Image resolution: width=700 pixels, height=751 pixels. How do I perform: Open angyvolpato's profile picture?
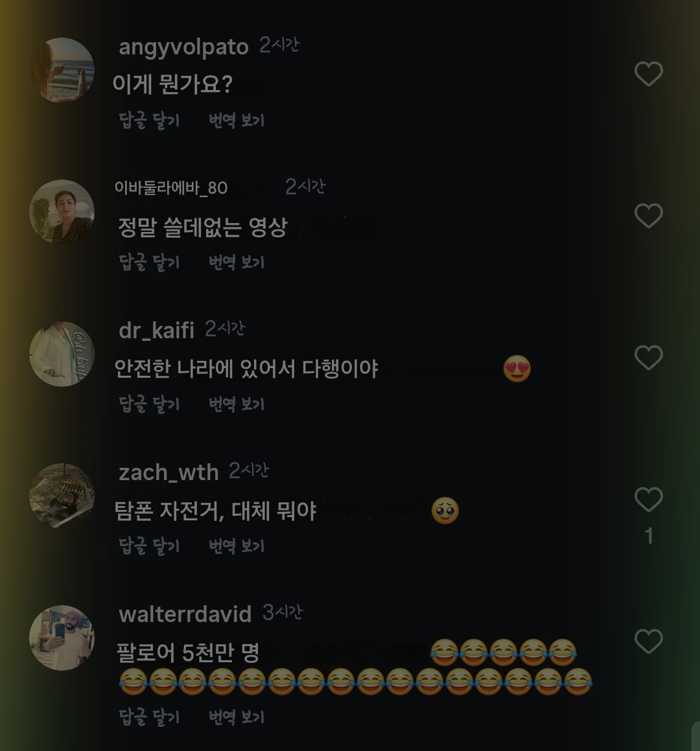pos(62,70)
